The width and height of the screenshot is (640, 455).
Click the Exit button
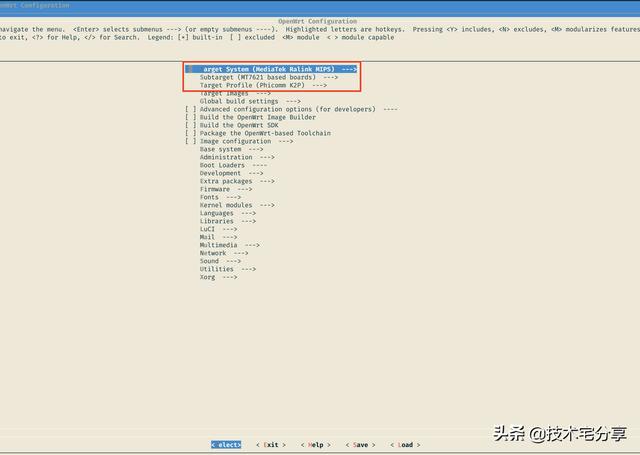[271, 445]
